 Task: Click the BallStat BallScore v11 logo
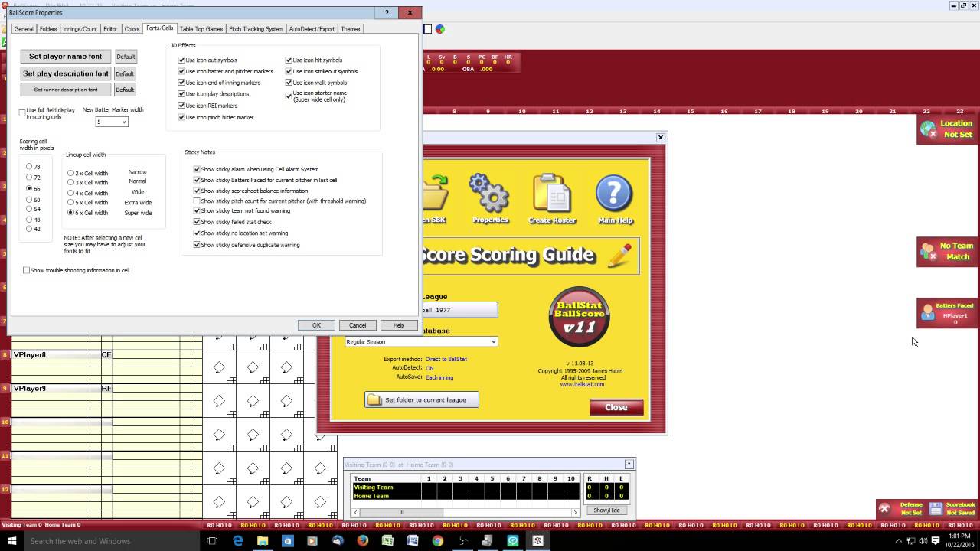(579, 317)
